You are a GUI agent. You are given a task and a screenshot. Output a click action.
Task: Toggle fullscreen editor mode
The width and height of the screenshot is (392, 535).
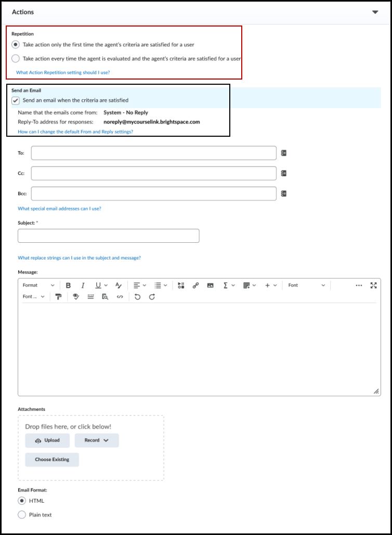click(374, 285)
